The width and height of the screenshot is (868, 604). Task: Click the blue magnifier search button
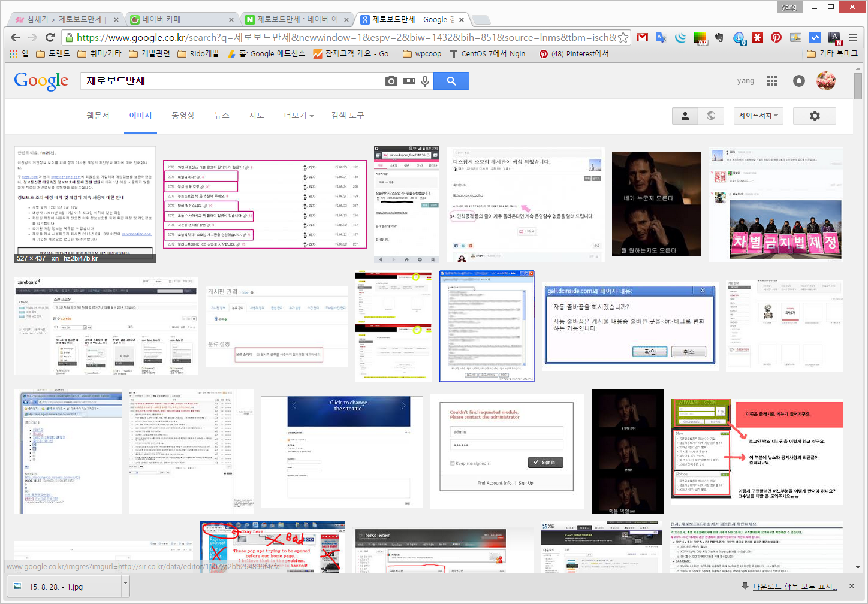click(451, 81)
